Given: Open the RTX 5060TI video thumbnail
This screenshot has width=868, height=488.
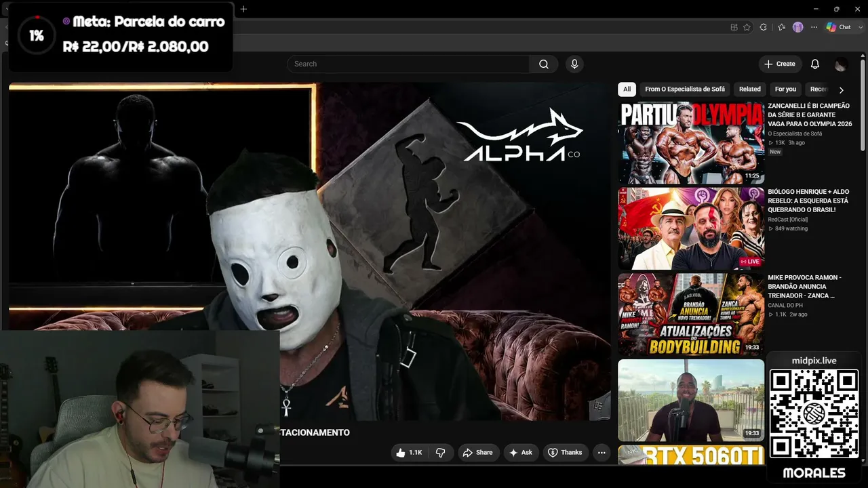Looking at the screenshot, I should pos(691,455).
